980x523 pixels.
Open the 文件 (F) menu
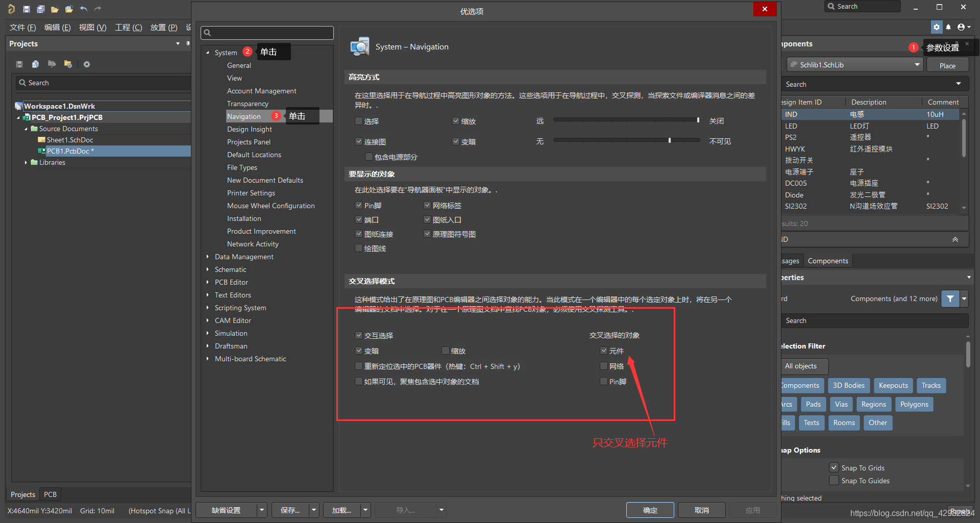[23, 28]
